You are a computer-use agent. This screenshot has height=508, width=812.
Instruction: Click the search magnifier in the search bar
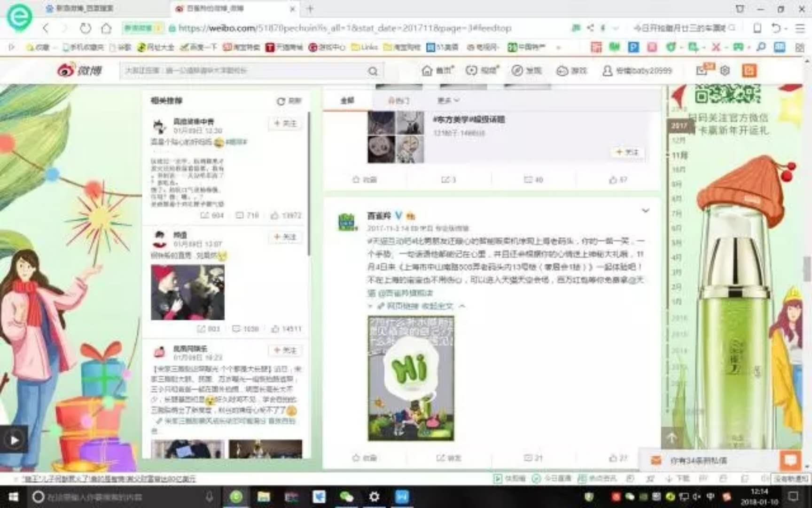373,71
